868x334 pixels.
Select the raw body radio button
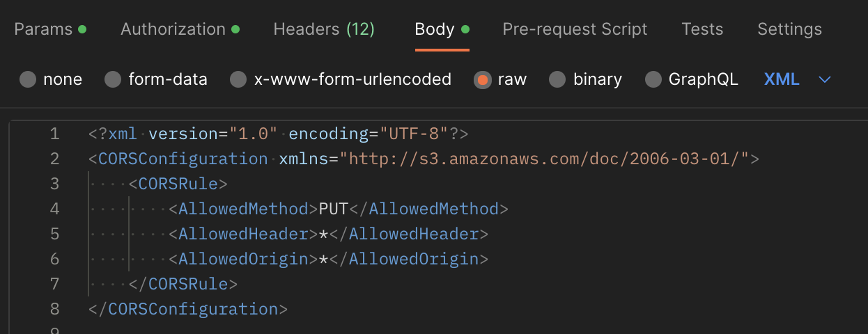[482, 79]
